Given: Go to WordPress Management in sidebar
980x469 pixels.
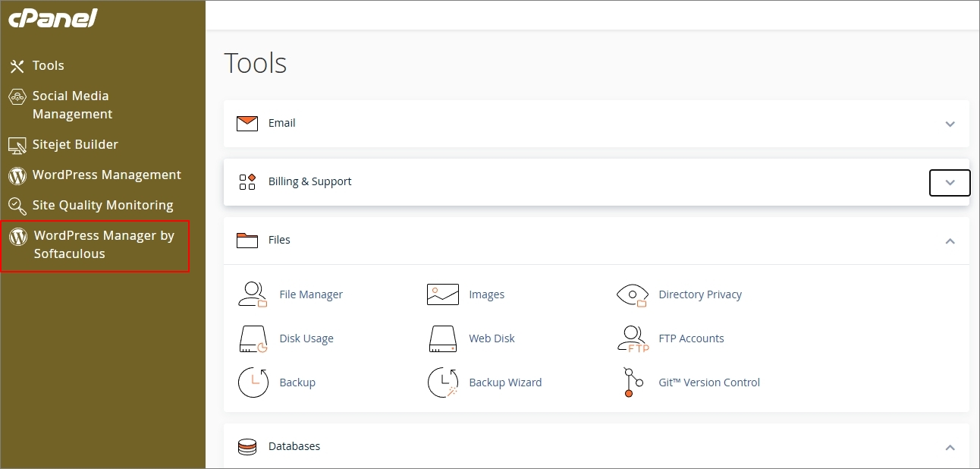Looking at the screenshot, I should pos(106,175).
